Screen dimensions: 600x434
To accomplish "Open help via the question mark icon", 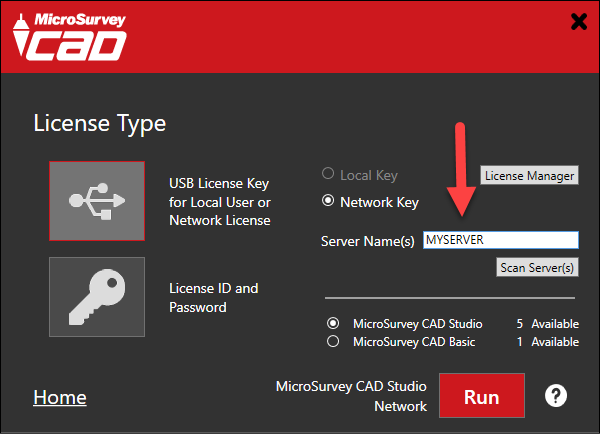I will (x=556, y=396).
